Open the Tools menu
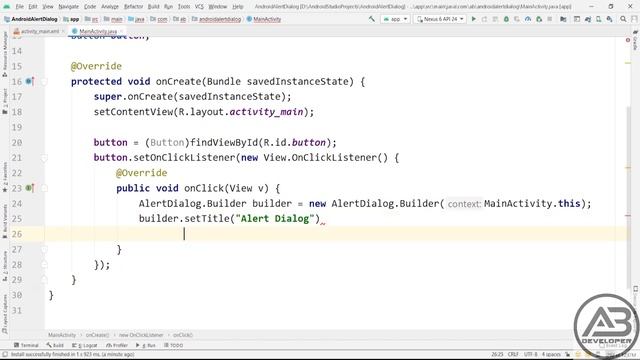This screenshot has width=640, height=360. [184, 7]
